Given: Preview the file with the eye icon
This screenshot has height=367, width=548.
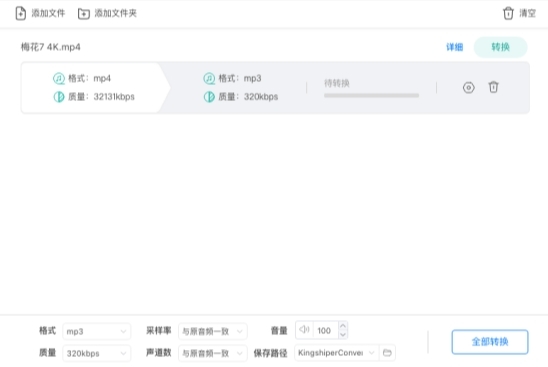Looking at the screenshot, I should click(469, 87).
